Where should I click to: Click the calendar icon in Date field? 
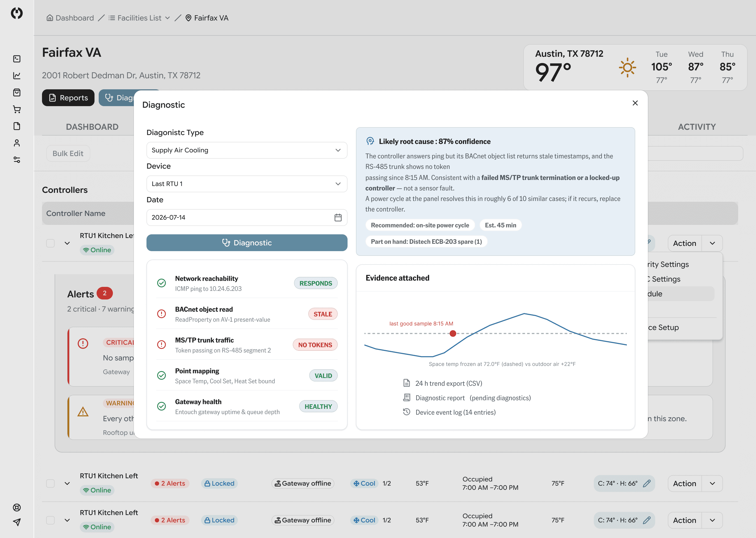click(338, 217)
